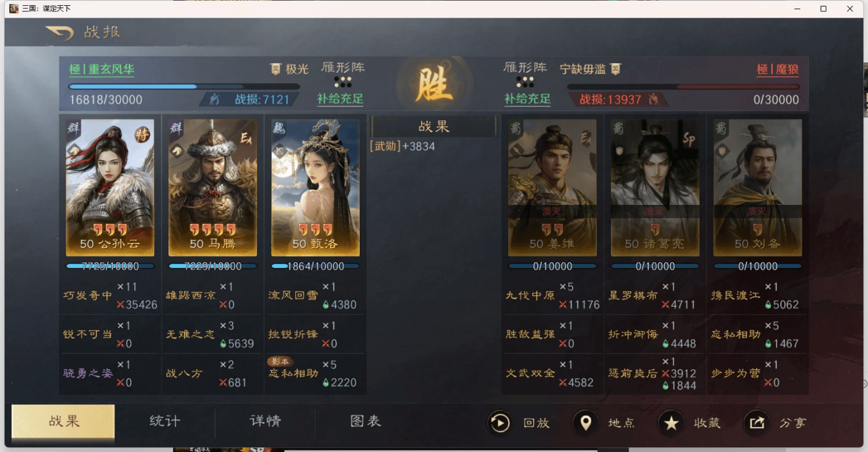Screen dimensions: 868x452
Task: Click the 分享 share icon
Action: point(757,423)
